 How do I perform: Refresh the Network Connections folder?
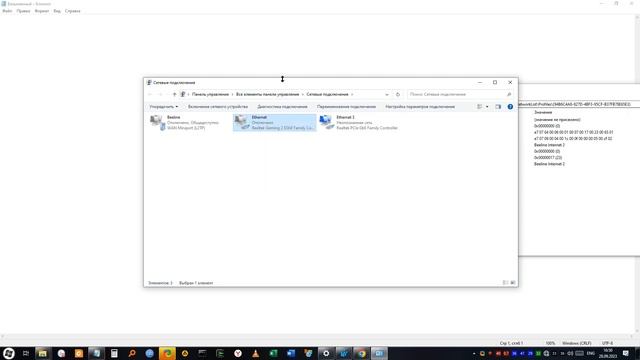tap(398, 94)
